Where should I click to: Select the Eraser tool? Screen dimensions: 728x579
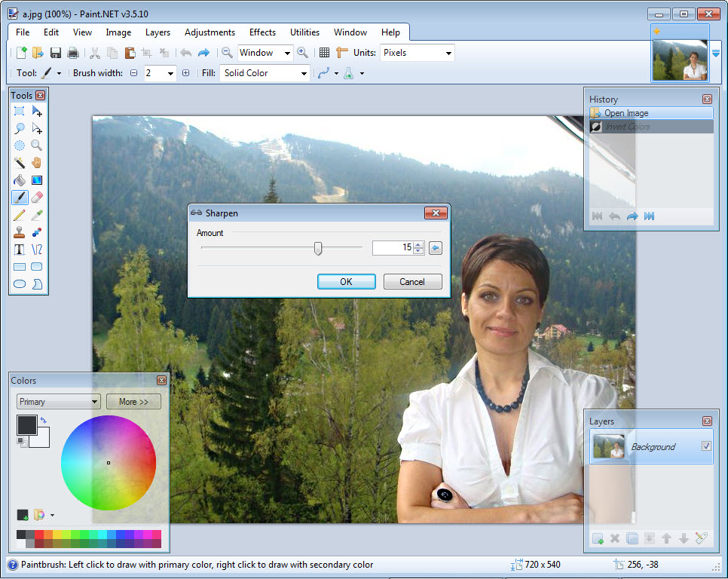tap(37, 198)
